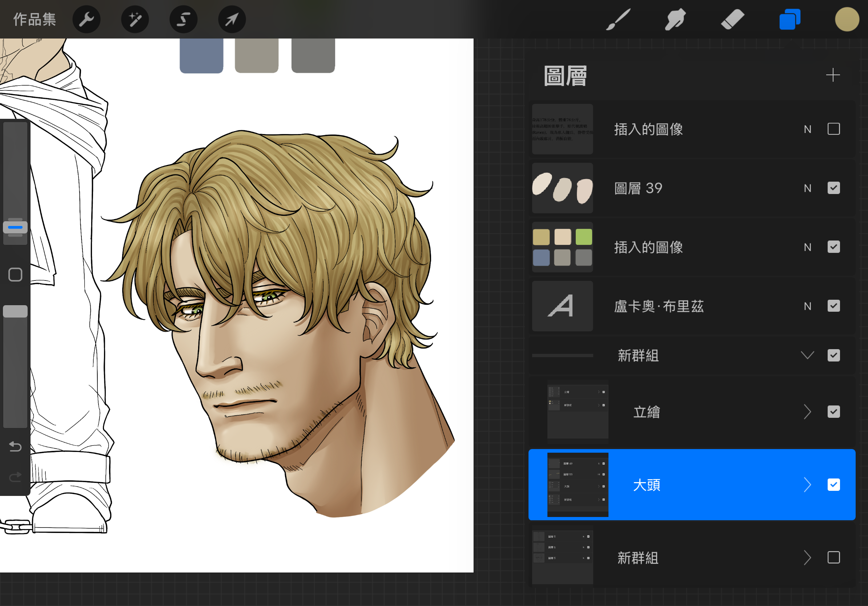
Task: Tap the 圖層 39 layer thumbnail
Action: [562, 188]
